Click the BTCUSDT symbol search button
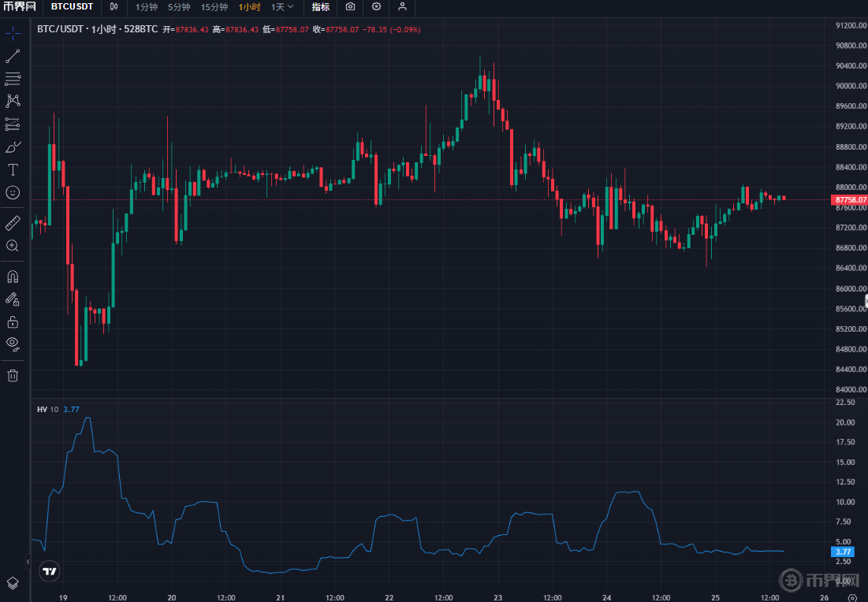This screenshot has height=602, width=868. tap(72, 7)
